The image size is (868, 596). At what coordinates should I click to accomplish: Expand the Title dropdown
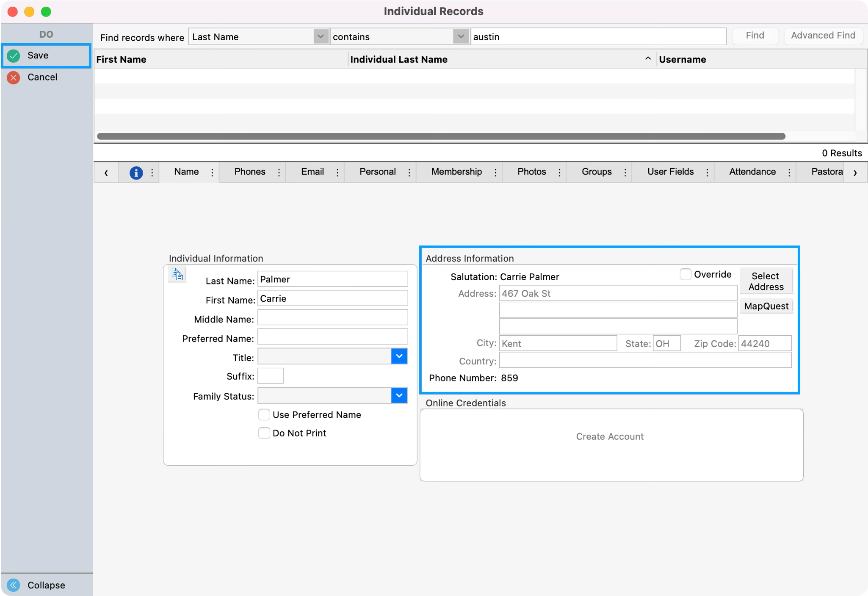pos(399,356)
